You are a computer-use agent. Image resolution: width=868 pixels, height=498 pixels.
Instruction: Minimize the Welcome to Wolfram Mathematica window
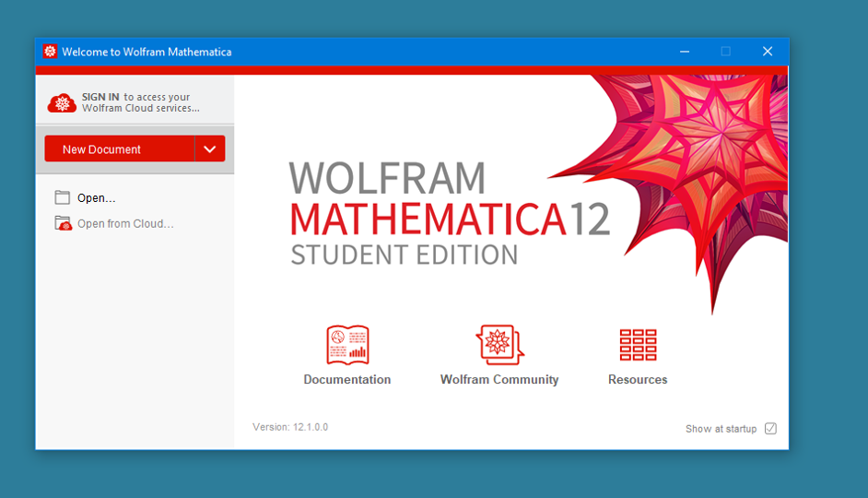click(685, 52)
